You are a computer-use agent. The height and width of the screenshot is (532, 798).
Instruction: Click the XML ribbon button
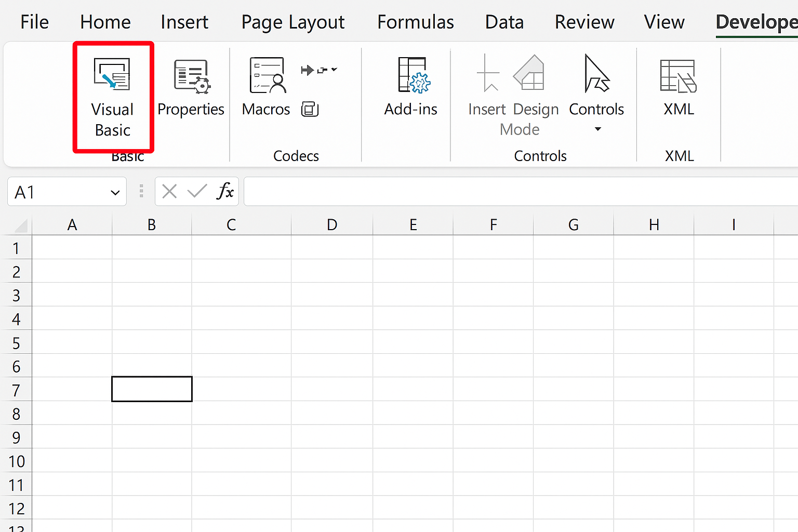tap(679, 87)
